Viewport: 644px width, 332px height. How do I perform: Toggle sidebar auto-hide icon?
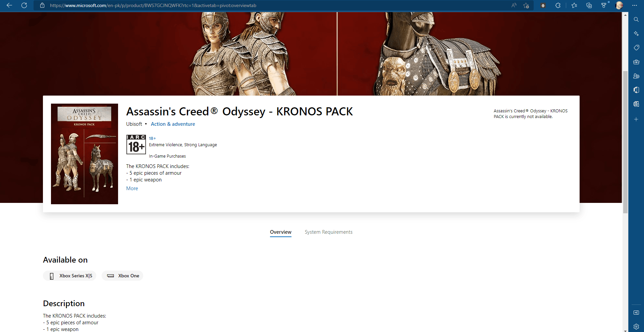coord(636,313)
